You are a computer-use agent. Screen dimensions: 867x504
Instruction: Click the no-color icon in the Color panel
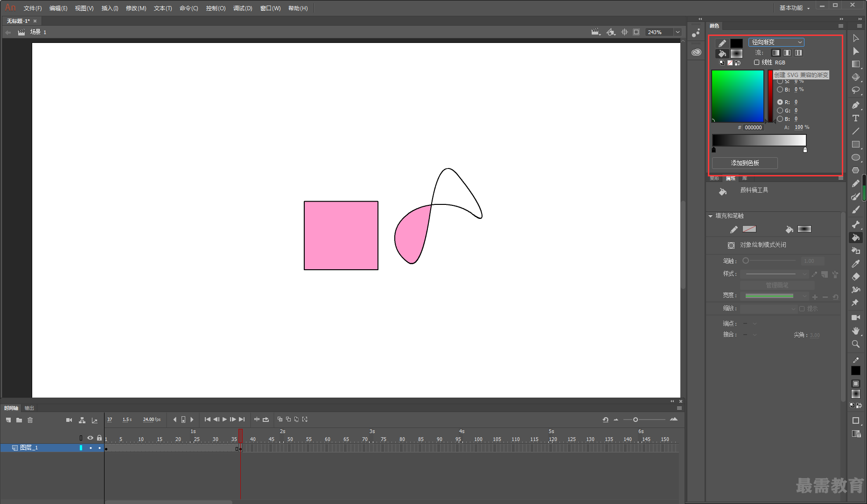[x=730, y=63]
